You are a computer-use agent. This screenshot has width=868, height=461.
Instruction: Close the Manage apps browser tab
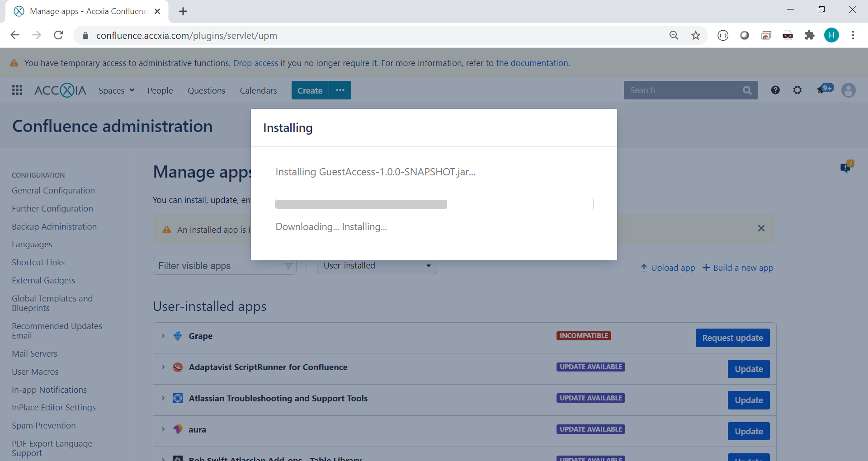pos(157,11)
